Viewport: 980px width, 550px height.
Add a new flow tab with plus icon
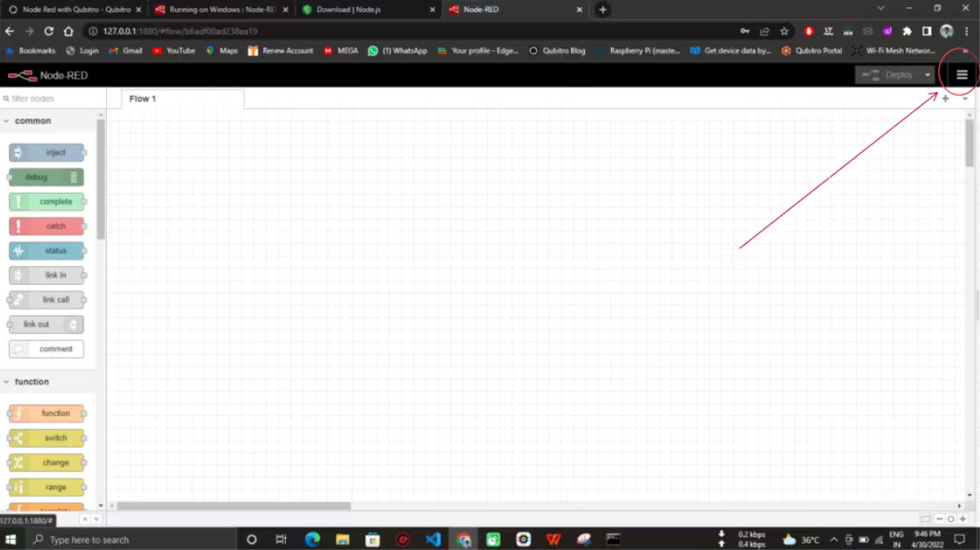[945, 99]
